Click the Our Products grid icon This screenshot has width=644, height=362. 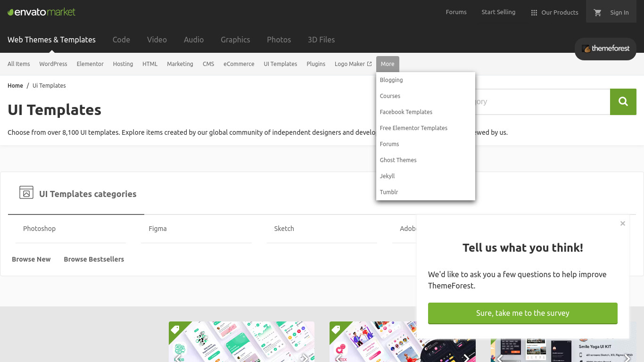tap(534, 13)
